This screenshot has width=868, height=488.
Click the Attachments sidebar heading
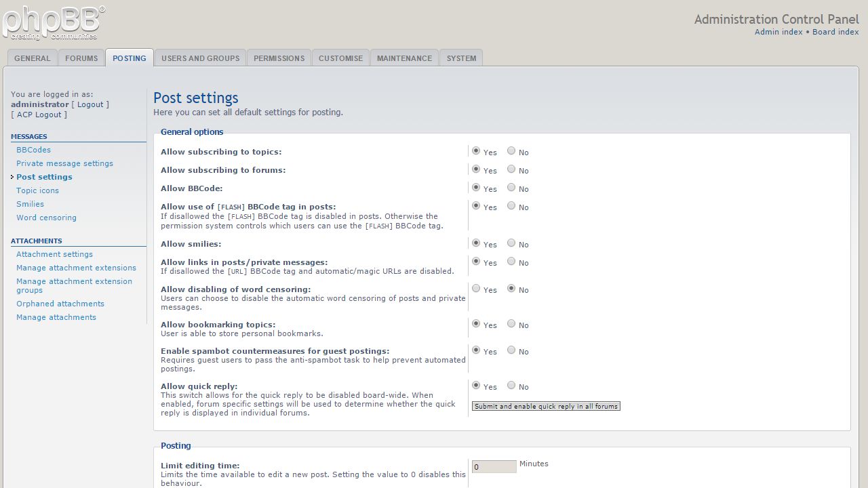37,241
